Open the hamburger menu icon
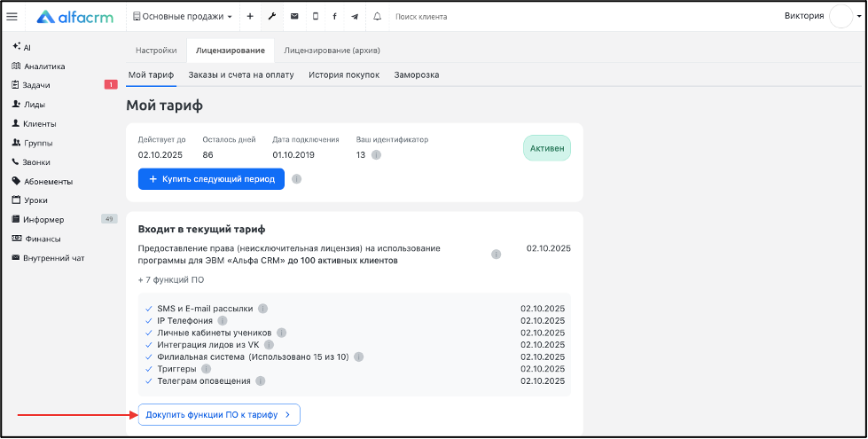The image size is (868, 439). pyautogui.click(x=12, y=17)
